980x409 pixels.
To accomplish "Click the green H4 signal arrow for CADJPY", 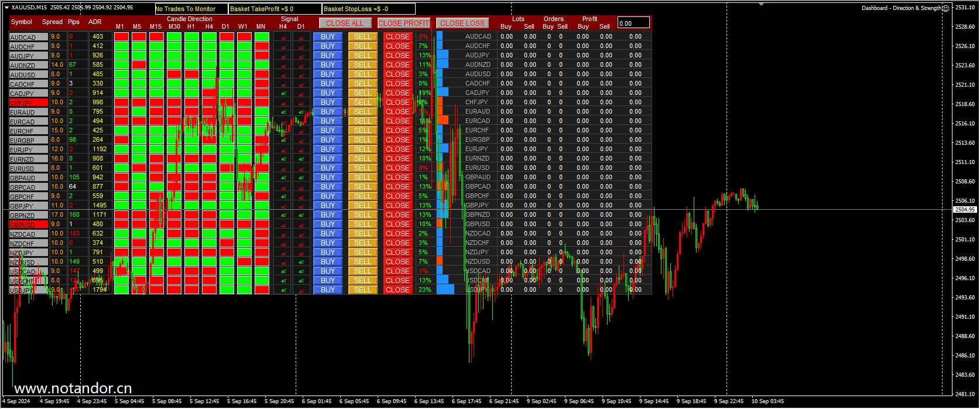I will tap(283, 93).
